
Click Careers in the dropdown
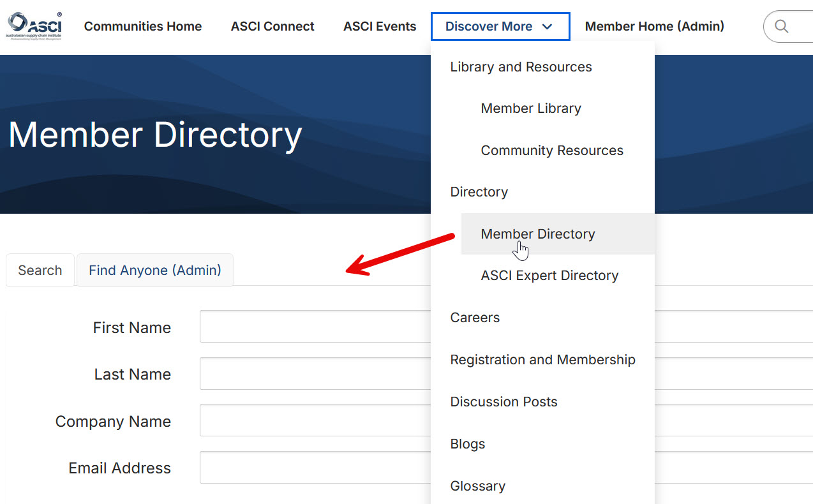[475, 318]
